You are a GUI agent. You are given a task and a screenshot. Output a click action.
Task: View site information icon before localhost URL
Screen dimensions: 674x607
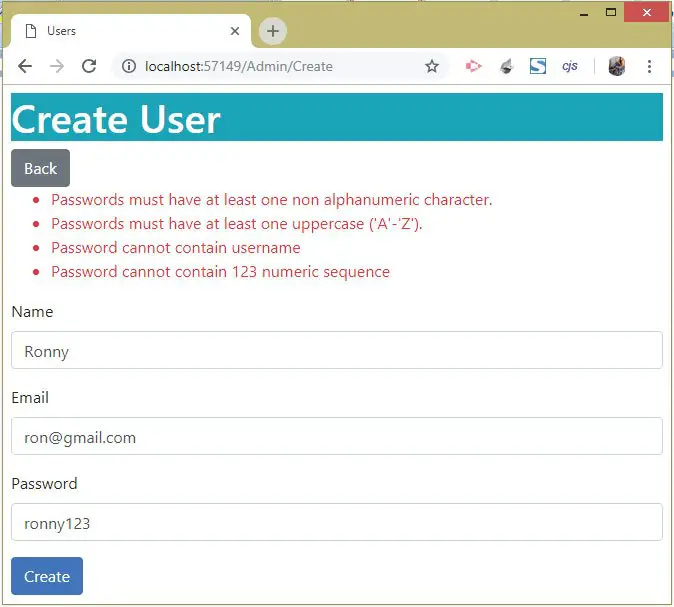coord(128,66)
